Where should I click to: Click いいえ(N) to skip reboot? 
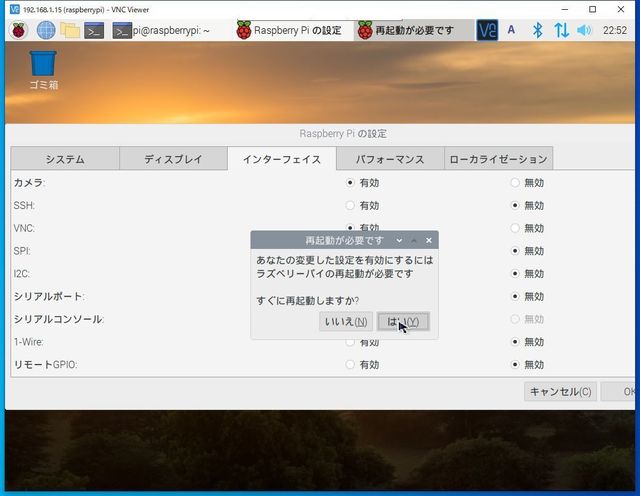click(x=346, y=322)
